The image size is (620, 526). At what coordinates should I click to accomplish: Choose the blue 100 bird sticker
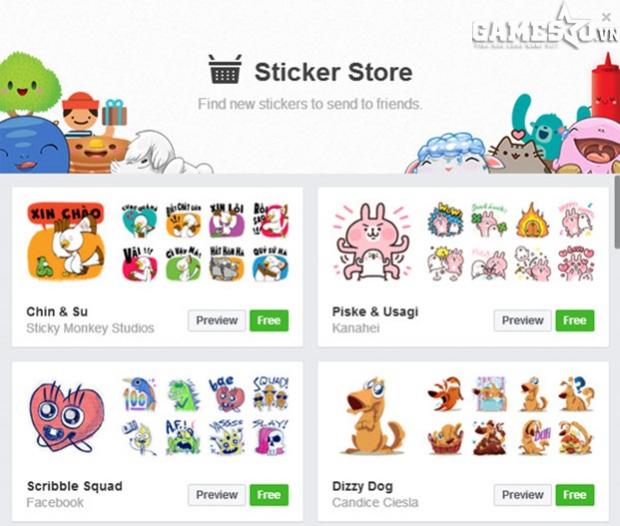click(x=139, y=394)
